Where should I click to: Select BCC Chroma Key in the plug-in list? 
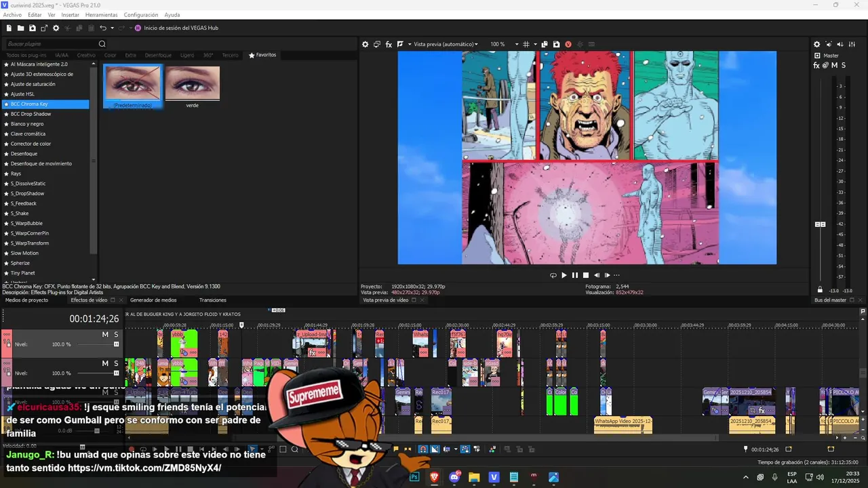tap(46, 104)
